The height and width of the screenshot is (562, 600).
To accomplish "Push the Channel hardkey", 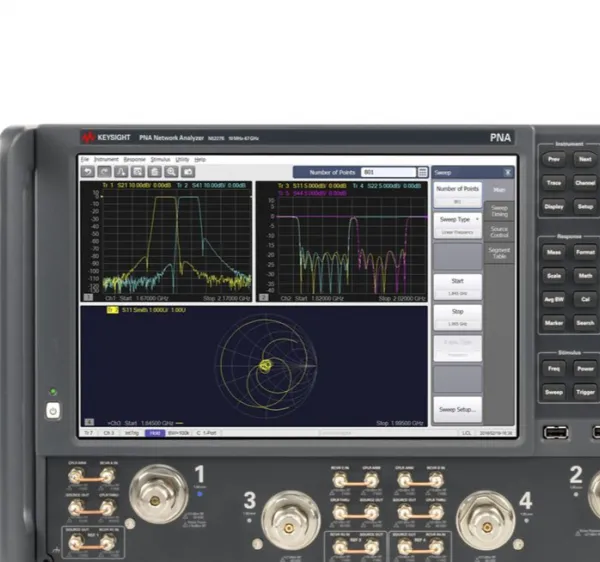I will tap(585, 183).
